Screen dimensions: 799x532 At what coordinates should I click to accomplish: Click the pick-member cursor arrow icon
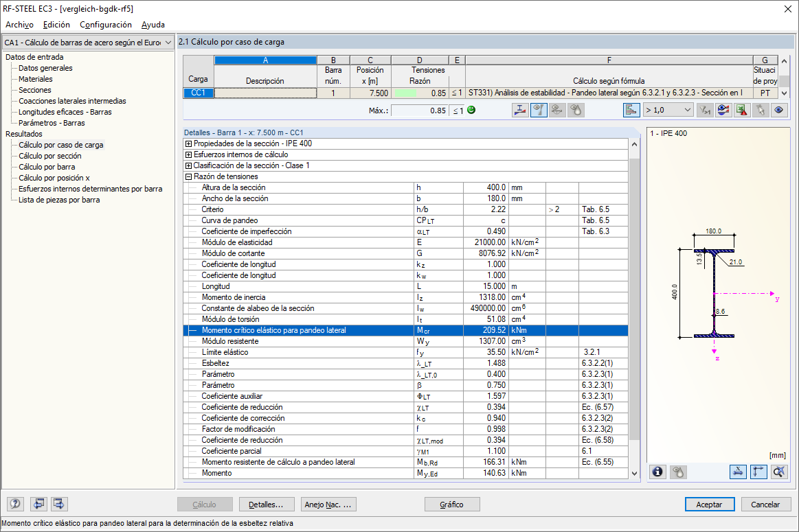click(x=761, y=110)
